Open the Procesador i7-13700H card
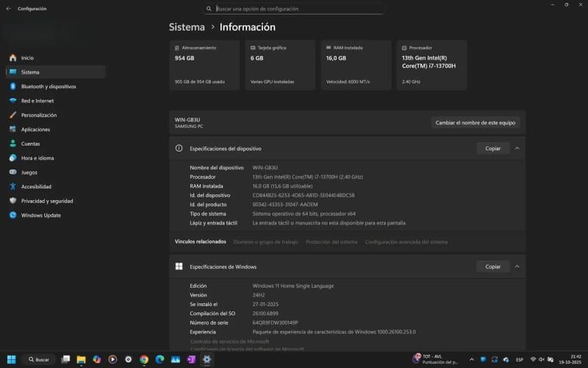588x368 pixels. point(431,65)
